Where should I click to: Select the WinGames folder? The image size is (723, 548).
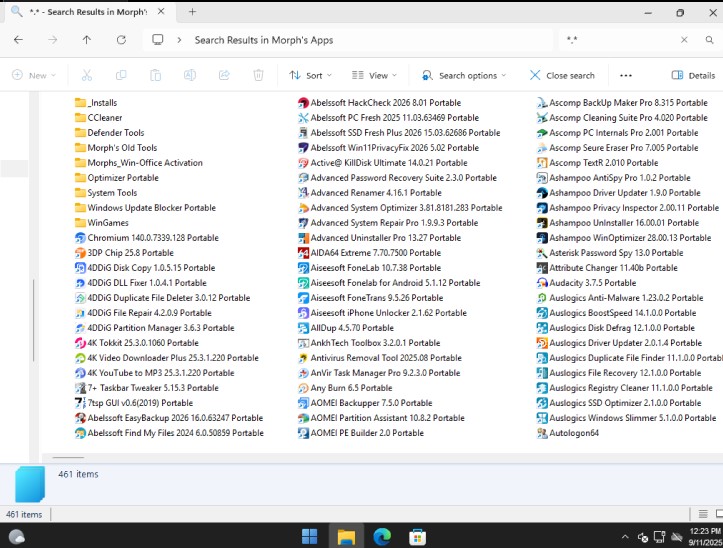click(102, 223)
